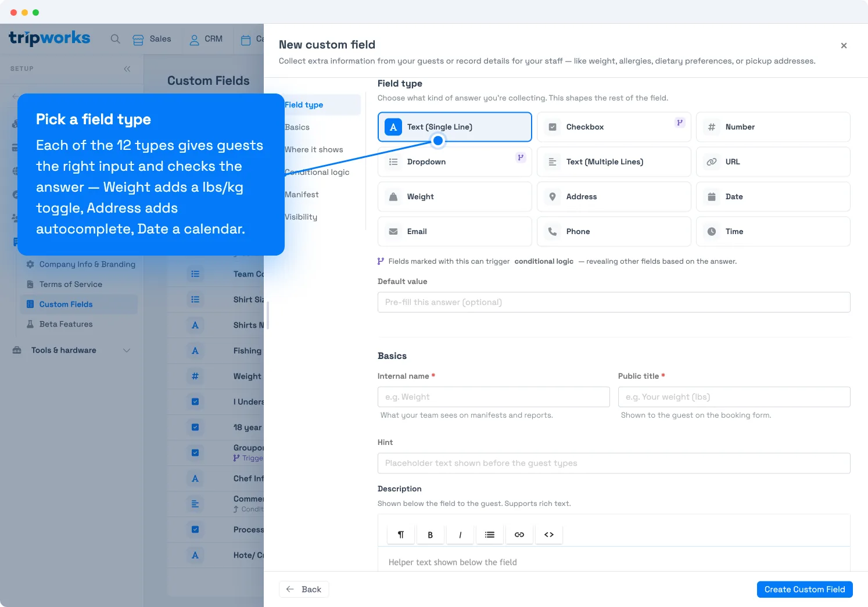
Task: Select the Date field type
Action: pyautogui.click(x=773, y=197)
